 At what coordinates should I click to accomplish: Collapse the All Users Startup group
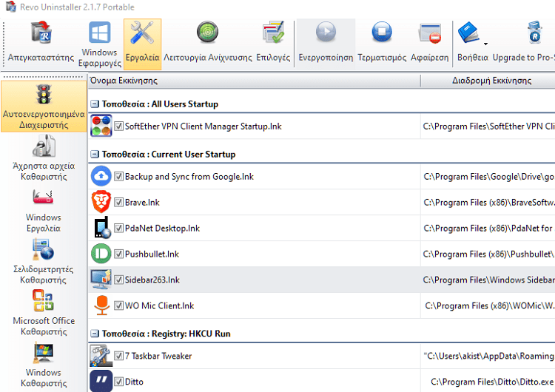point(95,104)
